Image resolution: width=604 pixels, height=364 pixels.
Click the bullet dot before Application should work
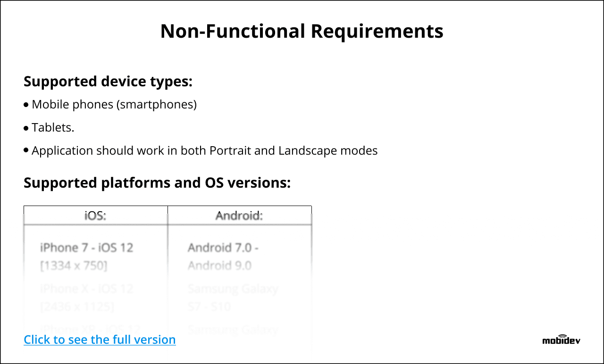coord(26,151)
